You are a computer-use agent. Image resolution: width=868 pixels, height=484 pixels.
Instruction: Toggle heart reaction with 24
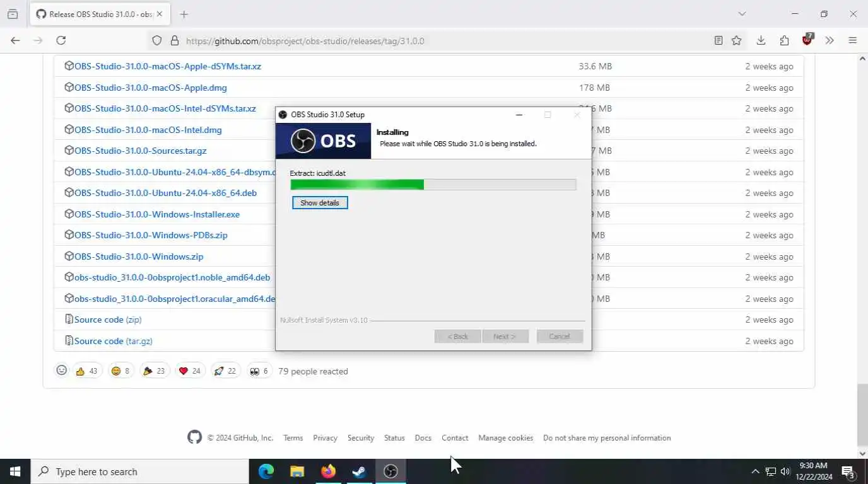190,371
